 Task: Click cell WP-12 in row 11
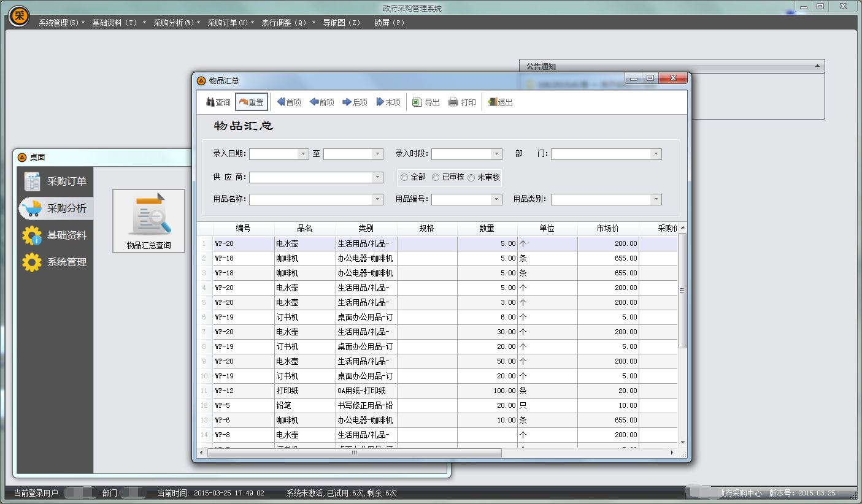coord(244,391)
